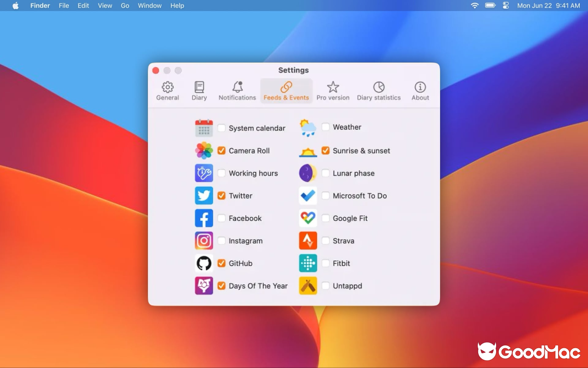588x368 pixels.
Task: Click the GitHub octocat icon
Action: tap(204, 263)
